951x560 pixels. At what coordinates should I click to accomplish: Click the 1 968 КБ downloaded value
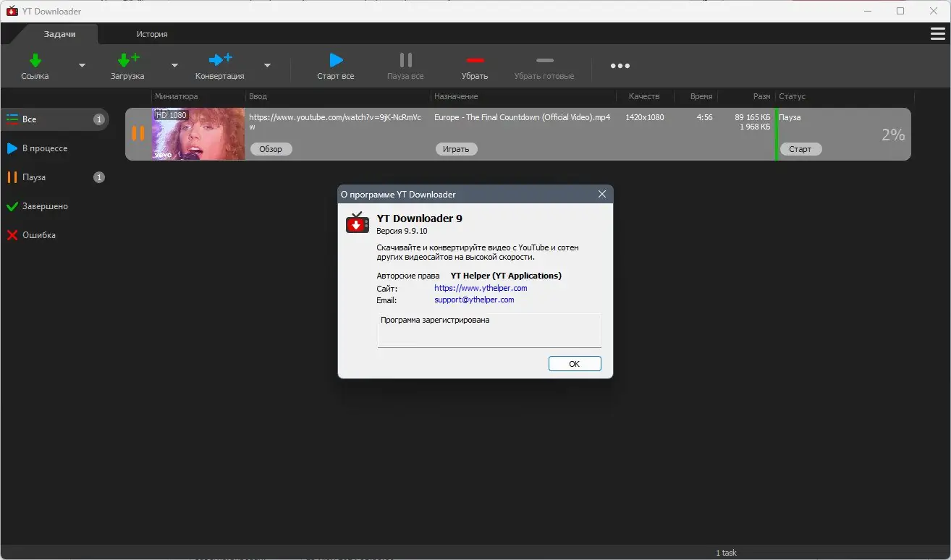click(x=755, y=127)
